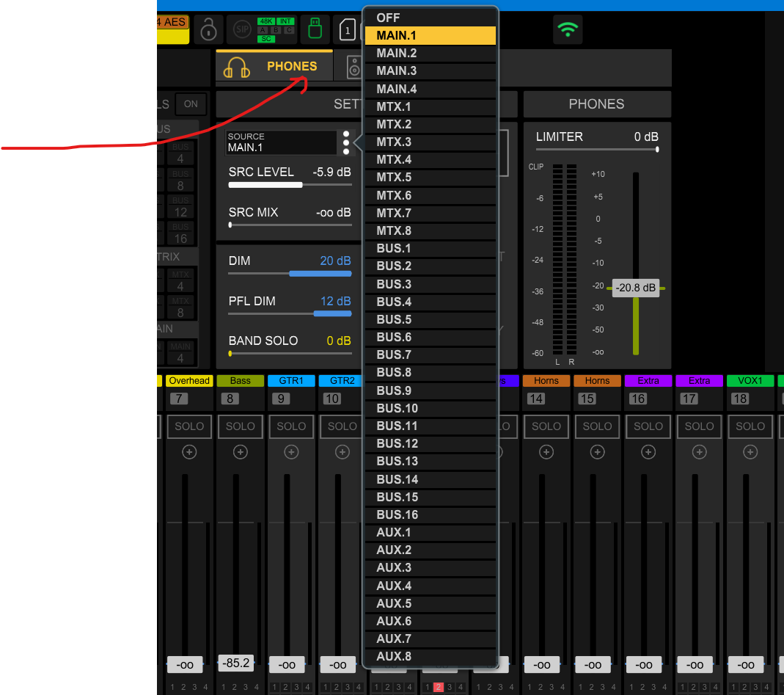Click the BUS 4 button in left panel
This screenshot has width=784, height=695.
(180, 153)
